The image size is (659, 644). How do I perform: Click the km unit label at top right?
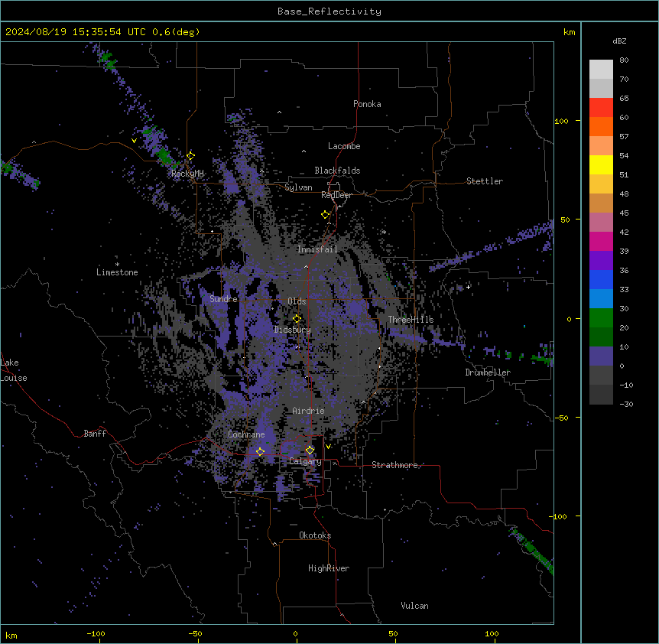(570, 32)
